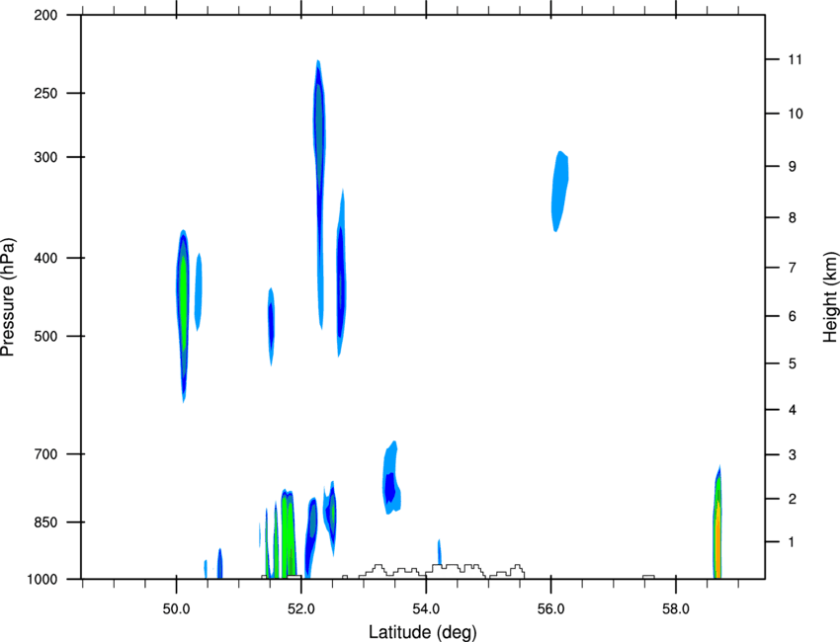Select the 850 pressure tick label
840x642 pixels.
click(x=45, y=522)
